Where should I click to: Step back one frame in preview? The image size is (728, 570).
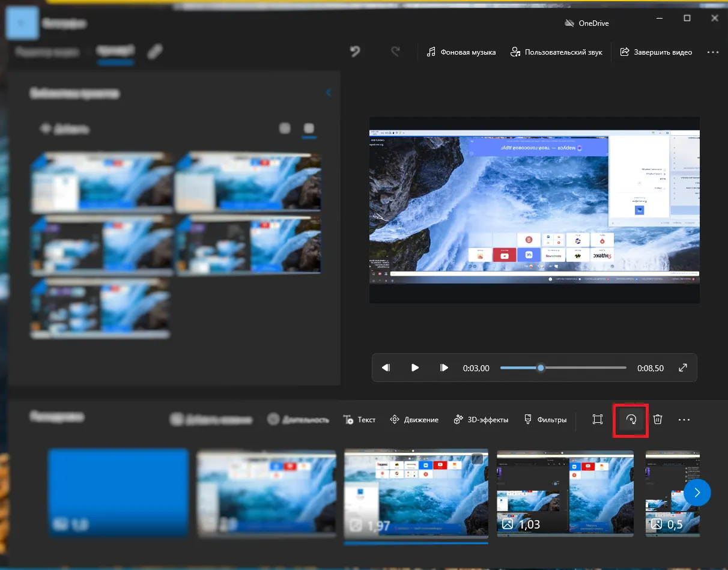click(386, 368)
